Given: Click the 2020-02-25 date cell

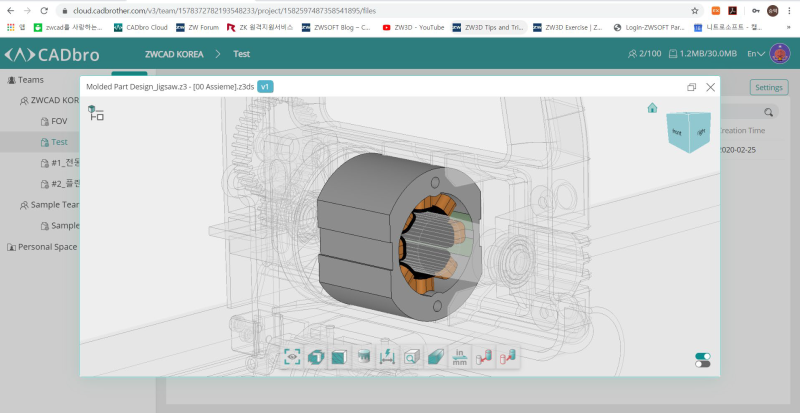Looking at the screenshot, I should (x=738, y=150).
